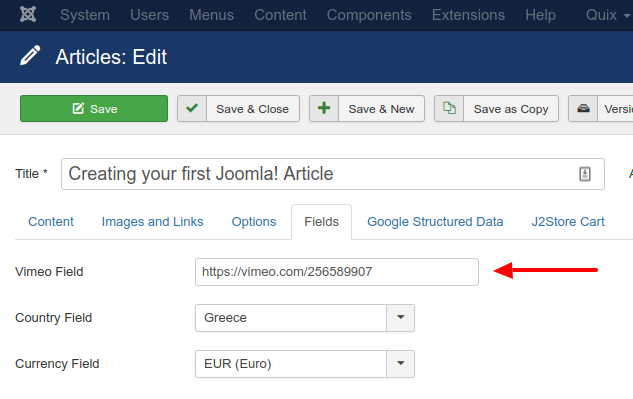The image size is (633, 399).
Task: Switch to the Content tab
Action: 51,222
